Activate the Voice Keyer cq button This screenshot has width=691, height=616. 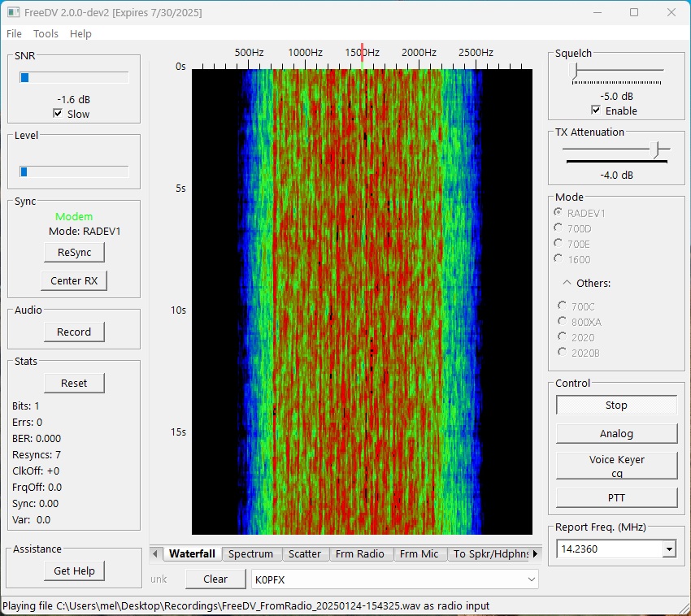pyautogui.click(x=616, y=466)
